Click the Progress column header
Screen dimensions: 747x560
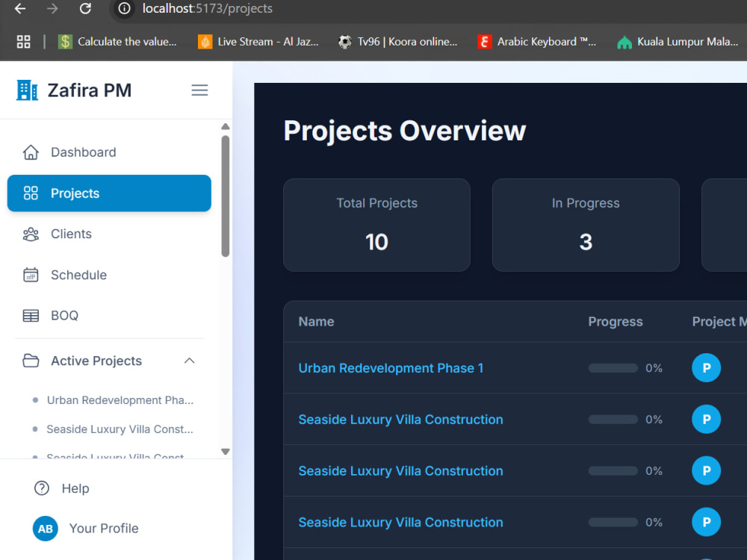[x=616, y=322]
